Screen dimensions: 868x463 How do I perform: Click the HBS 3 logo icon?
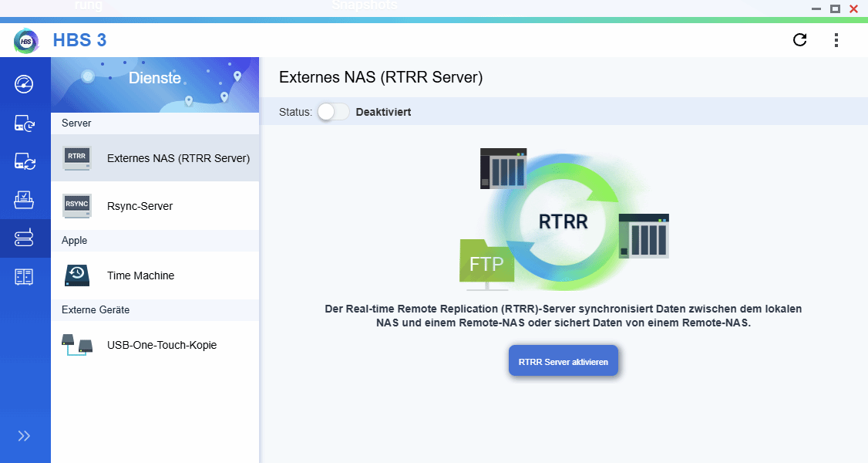click(25, 40)
